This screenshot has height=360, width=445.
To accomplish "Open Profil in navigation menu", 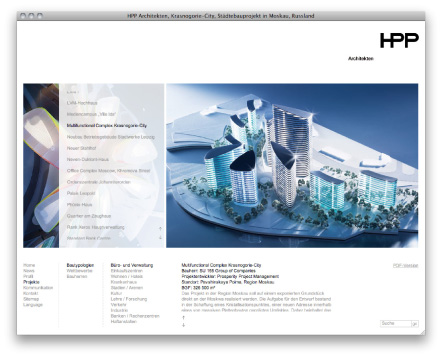I will click(28, 277).
